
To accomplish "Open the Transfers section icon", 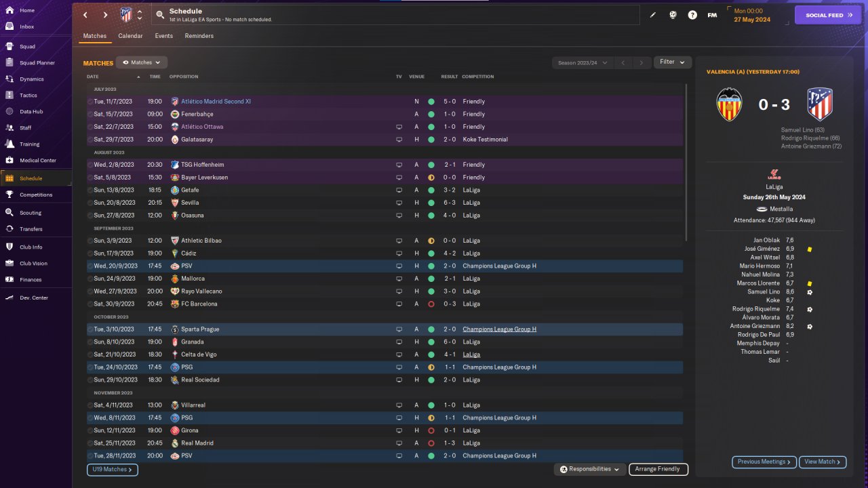I will 10,229.
